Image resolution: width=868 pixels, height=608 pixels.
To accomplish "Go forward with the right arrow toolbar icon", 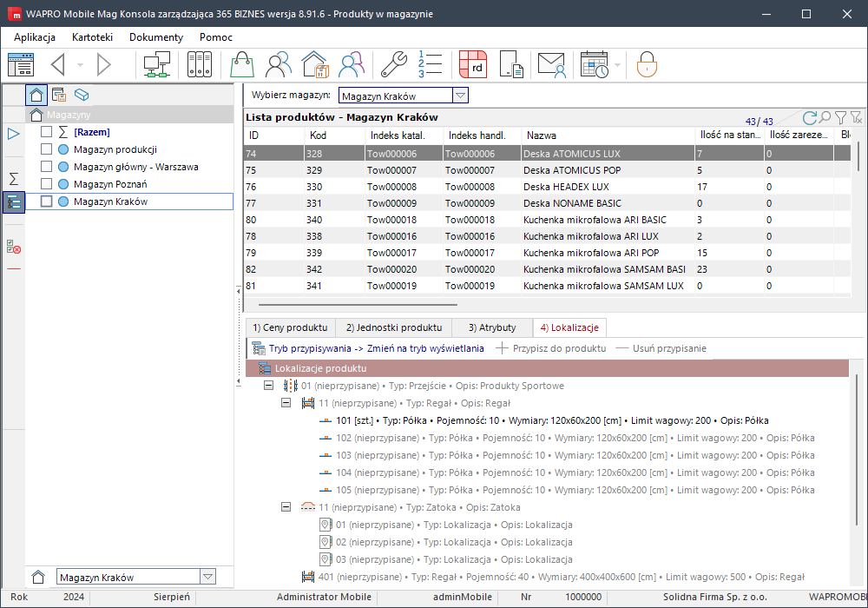I will (103, 65).
